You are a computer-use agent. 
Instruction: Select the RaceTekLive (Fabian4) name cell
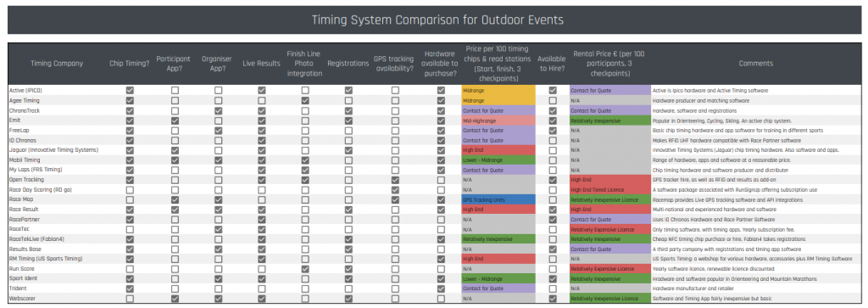[x=58, y=239]
